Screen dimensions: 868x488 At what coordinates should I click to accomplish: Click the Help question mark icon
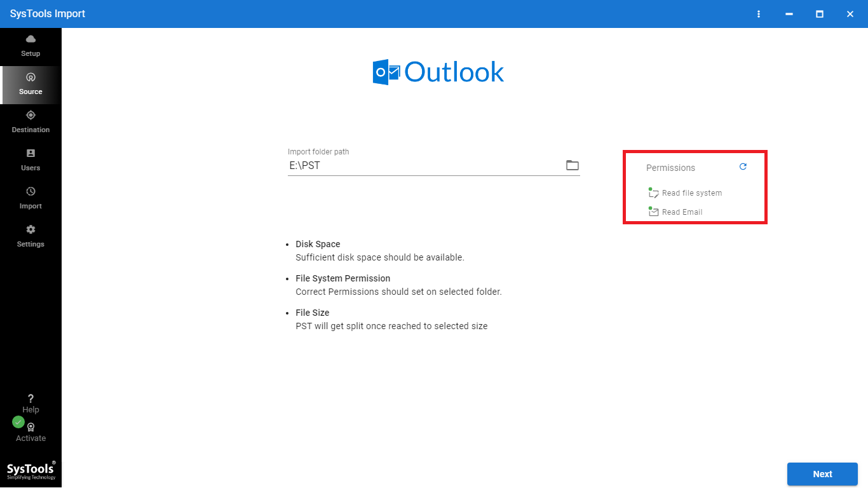[x=31, y=399]
